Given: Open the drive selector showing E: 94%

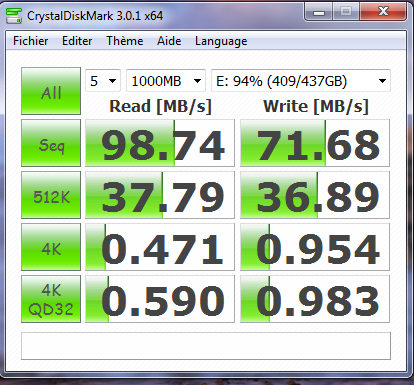Looking at the screenshot, I should [301, 81].
